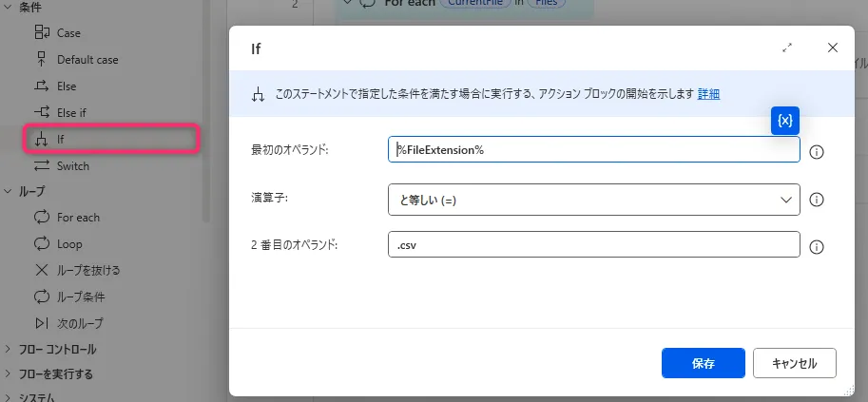
Task: Select the Default case action
Action: pos(87,59)
